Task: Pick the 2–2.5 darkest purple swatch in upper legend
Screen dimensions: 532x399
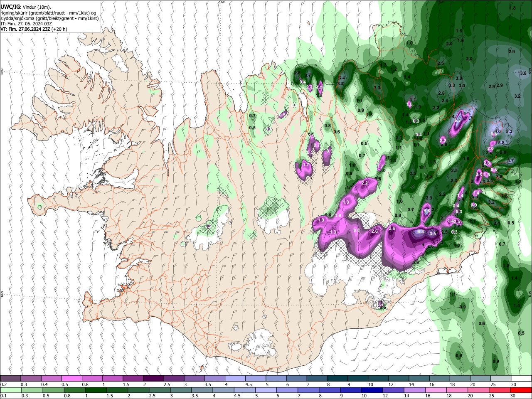Action: (x=153, y=379)
